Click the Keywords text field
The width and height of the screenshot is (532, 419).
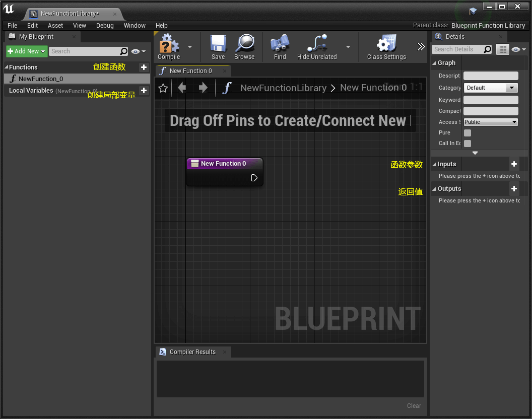coord(491,100)
